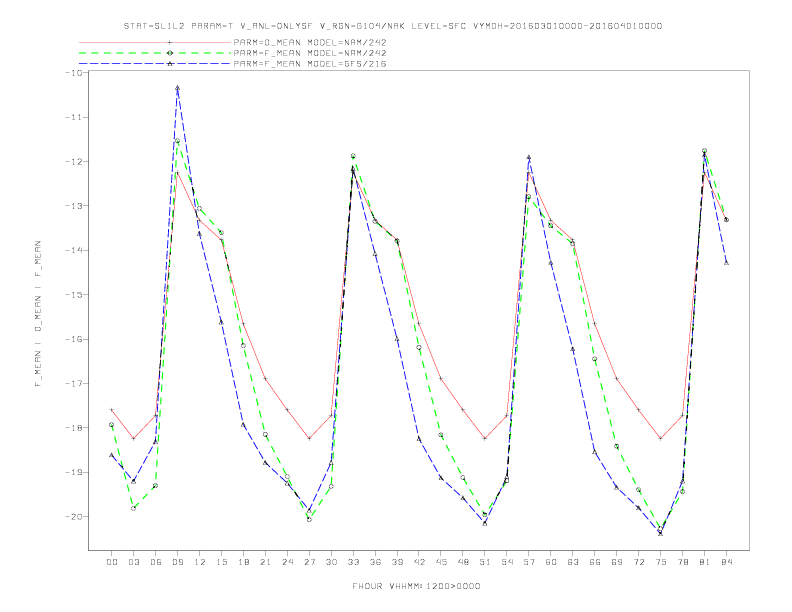Click the x-axis tick label 81
This screenshot has width=792, height=612.
[705, 562]
